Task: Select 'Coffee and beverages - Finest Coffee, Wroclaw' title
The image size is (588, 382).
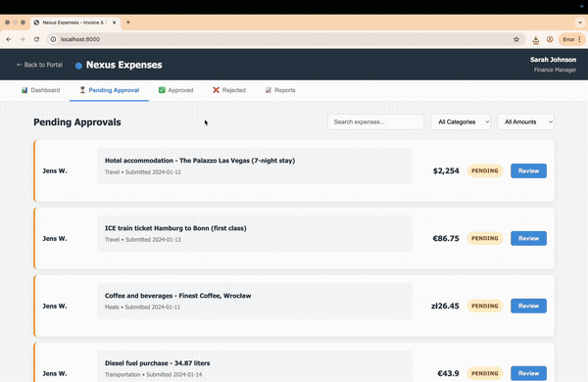Action: (x=177, y=296)
